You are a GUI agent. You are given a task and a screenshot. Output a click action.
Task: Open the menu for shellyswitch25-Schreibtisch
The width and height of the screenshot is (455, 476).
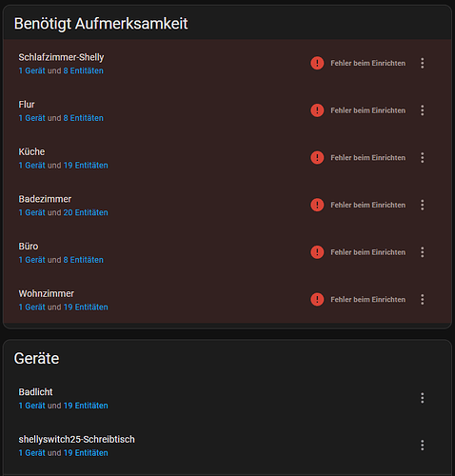click(x=422, y=446)
